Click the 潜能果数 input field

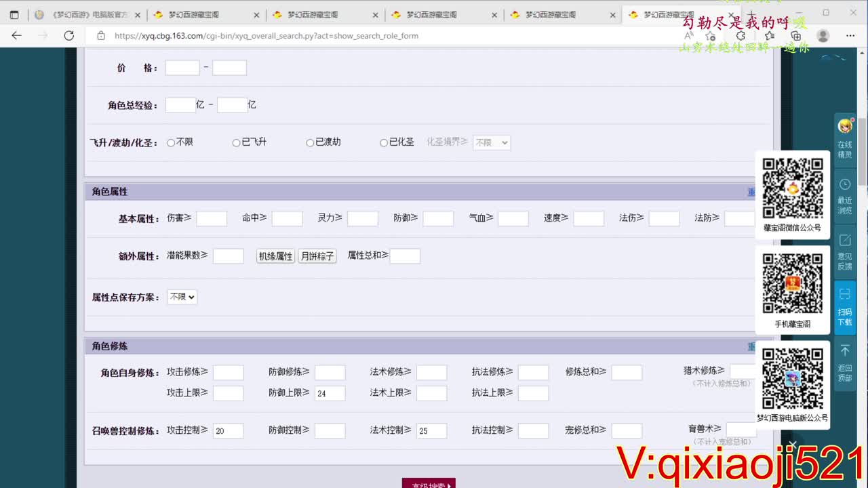click(229, 256)
